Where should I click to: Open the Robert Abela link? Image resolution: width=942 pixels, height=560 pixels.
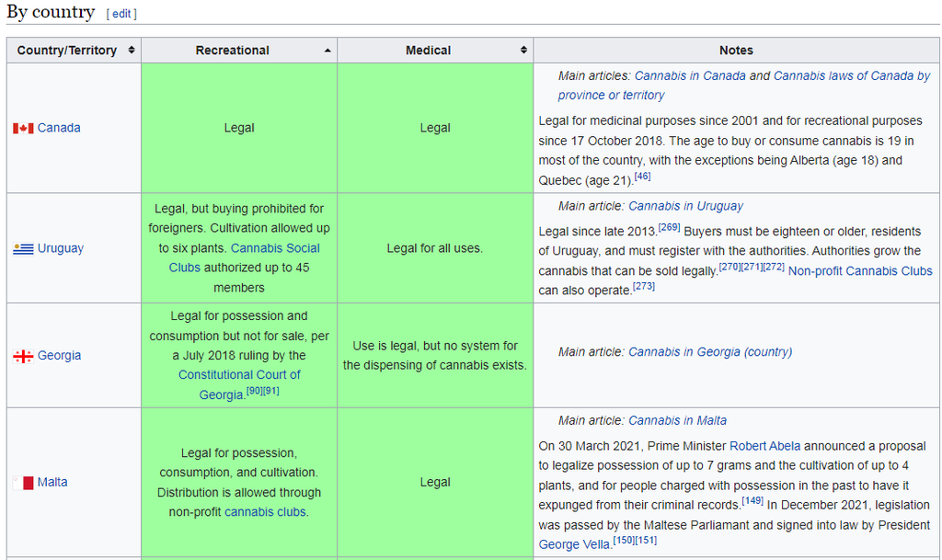pyautogui.click(x=764, y=447)
